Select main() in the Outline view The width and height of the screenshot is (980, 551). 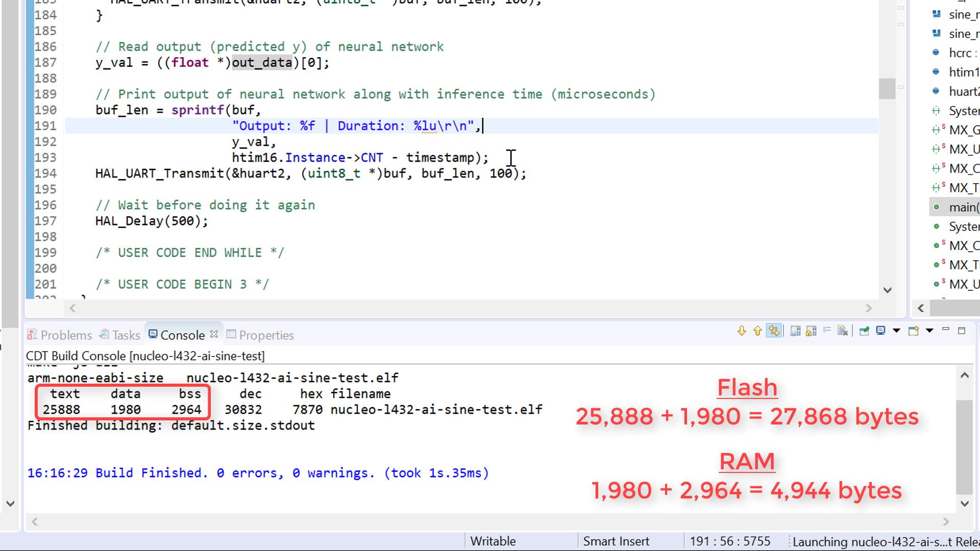point(963,207)
